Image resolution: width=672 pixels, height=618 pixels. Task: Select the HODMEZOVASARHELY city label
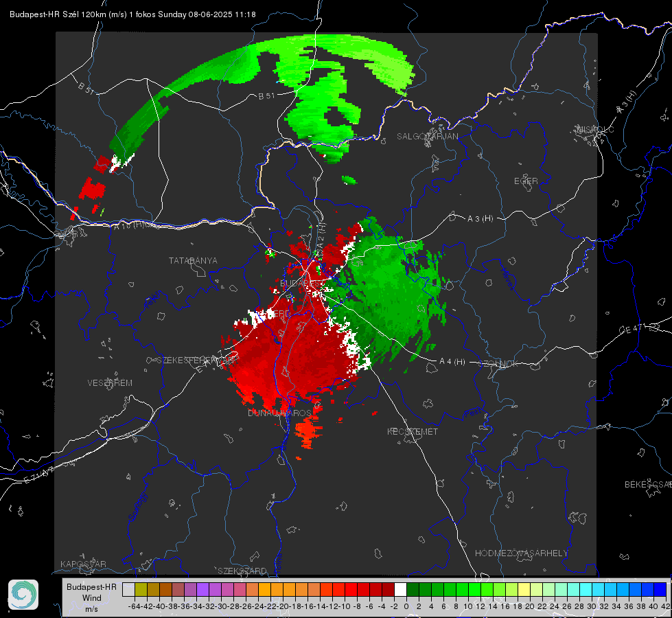pos(521,553)
